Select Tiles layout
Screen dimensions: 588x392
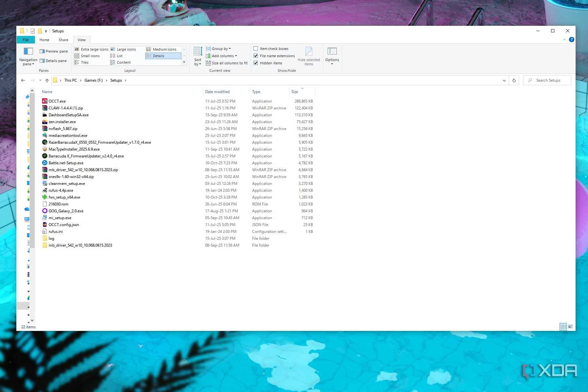pos(81,62)
